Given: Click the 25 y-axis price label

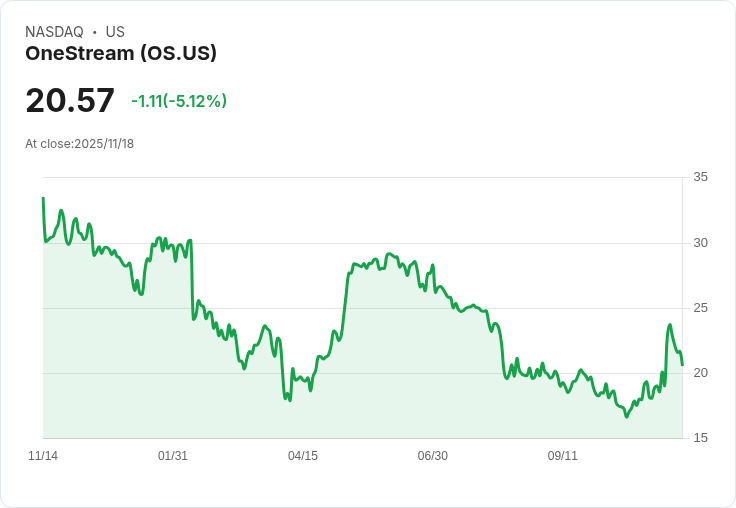Looking at the screenshot, I should [701, 308].
